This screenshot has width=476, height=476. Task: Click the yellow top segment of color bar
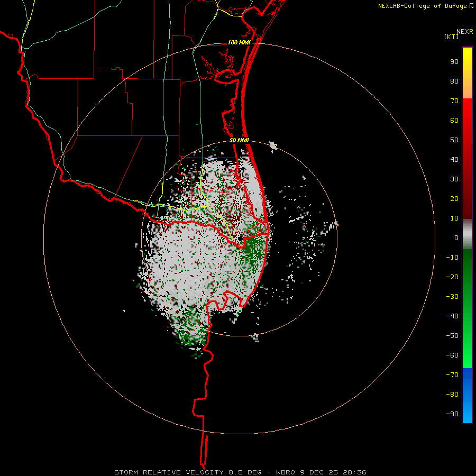tap(467, 73)
